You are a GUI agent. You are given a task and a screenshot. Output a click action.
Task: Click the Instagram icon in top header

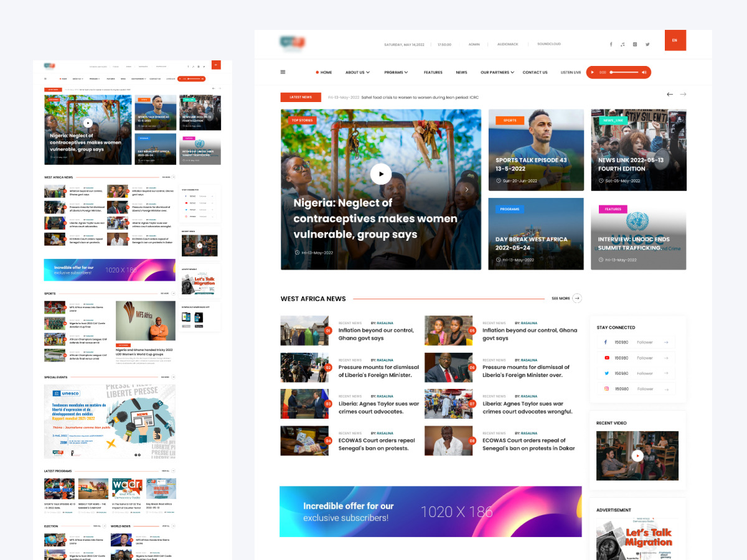[635, 44]
